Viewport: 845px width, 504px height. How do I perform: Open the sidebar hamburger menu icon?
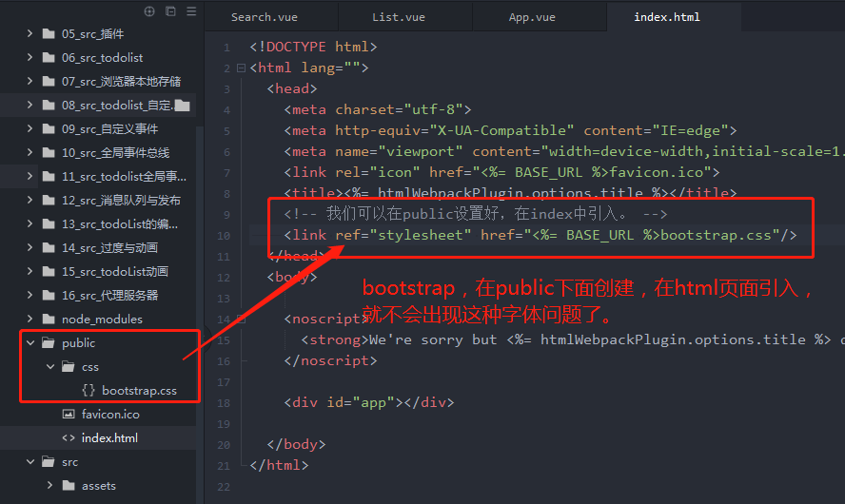point(191,11)
